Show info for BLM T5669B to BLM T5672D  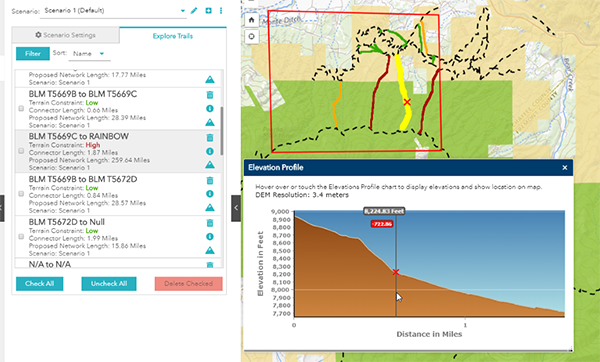210,194
